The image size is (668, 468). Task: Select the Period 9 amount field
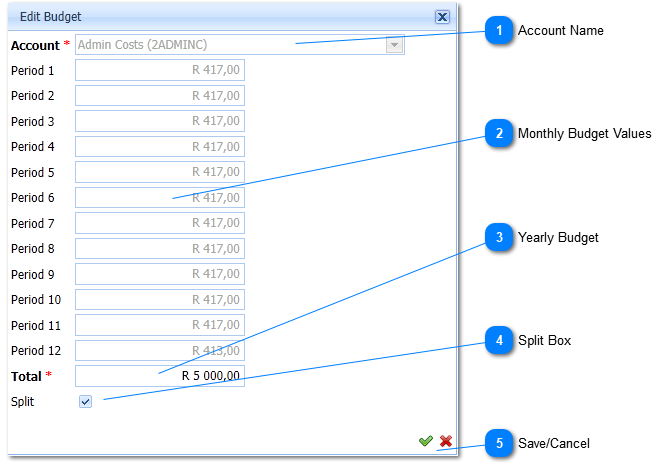[x=160, y=274]
